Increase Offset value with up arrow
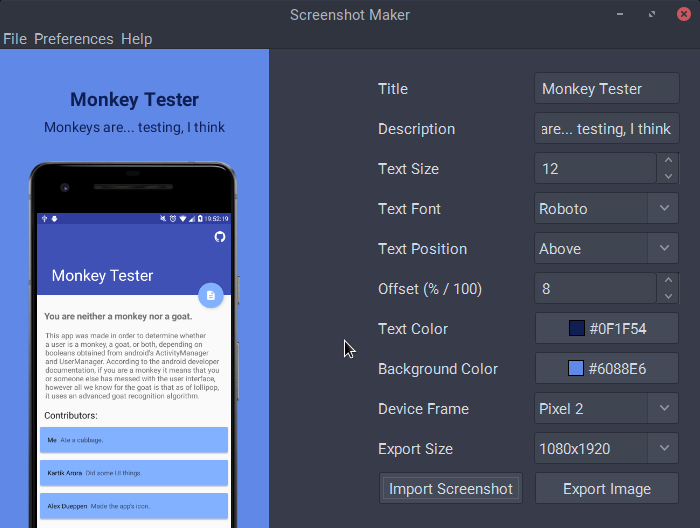The height and width of the screenshot is (528, 700). coord(668,280)
